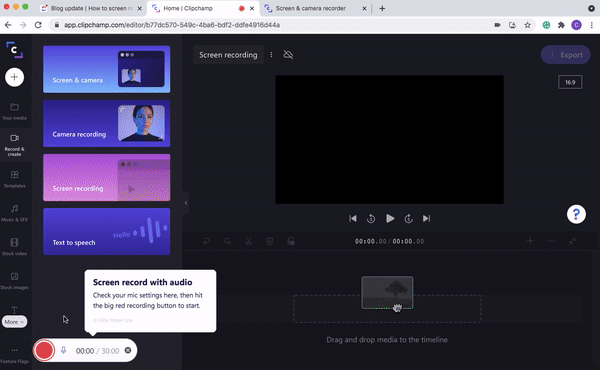Open the browser extensions puzzle icon
The height and width of the screenshot is (370, 600).
561,25
